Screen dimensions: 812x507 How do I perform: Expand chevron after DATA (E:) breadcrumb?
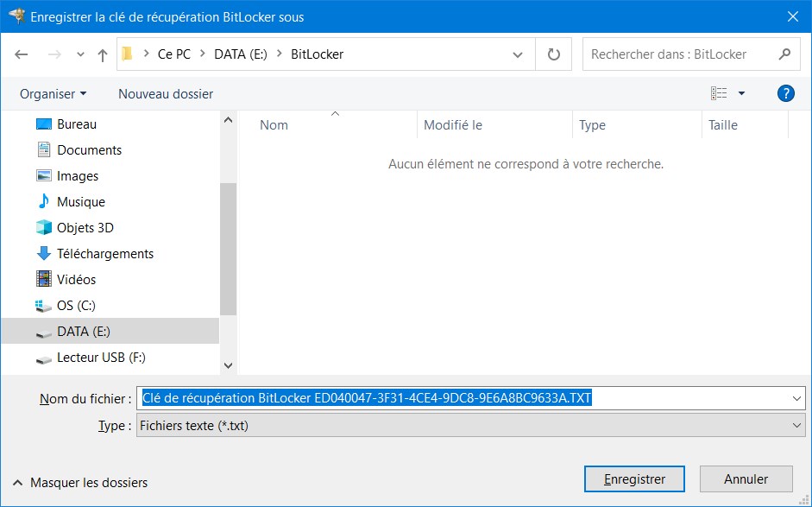tap(280, 54)
